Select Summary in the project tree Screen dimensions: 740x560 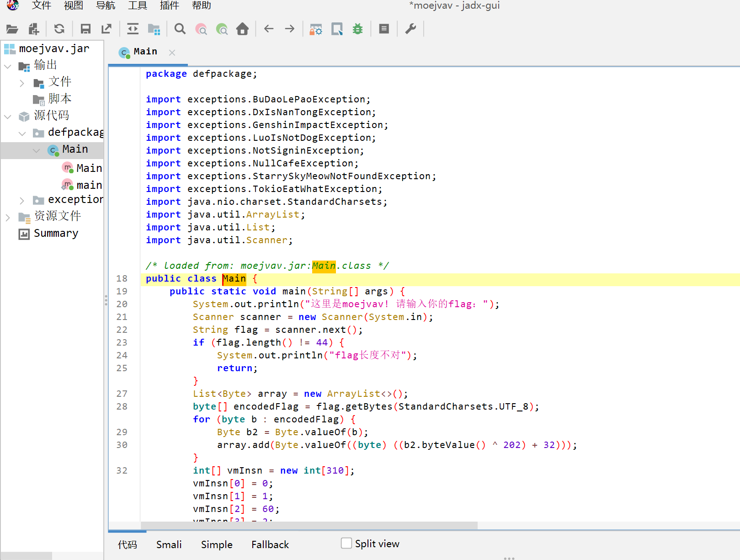(56, 234)
